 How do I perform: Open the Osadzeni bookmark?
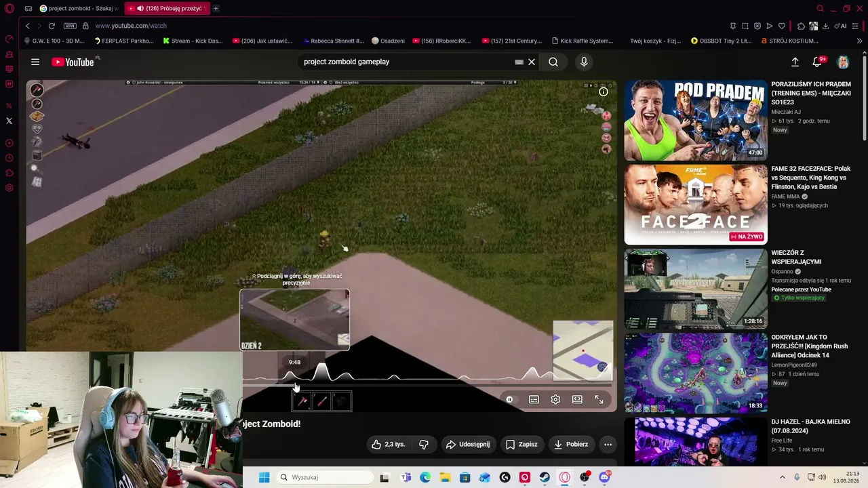click(x=388, y=41)
